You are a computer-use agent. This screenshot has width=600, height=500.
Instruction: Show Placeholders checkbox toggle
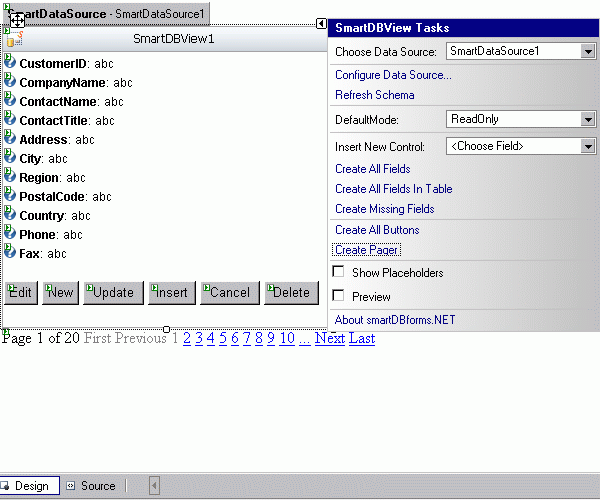338,271
